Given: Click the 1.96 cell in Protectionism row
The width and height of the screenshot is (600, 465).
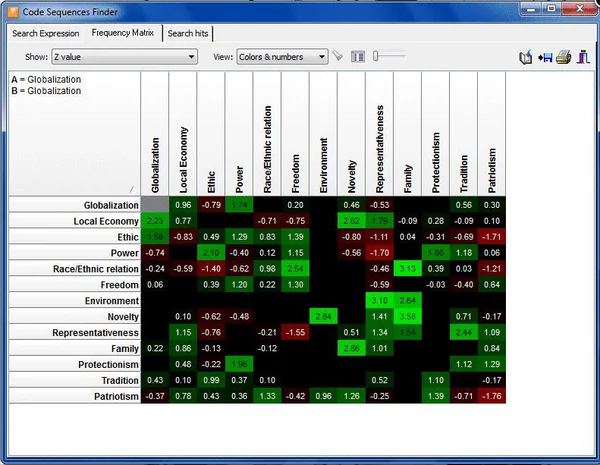Looking at the screenshot, I should [x=239, y=364].
